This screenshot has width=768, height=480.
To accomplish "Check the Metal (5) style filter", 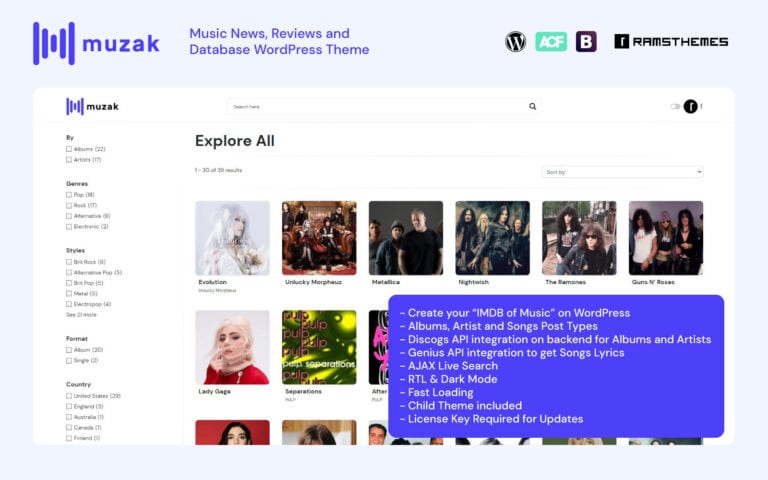I will tap(69, 294).
